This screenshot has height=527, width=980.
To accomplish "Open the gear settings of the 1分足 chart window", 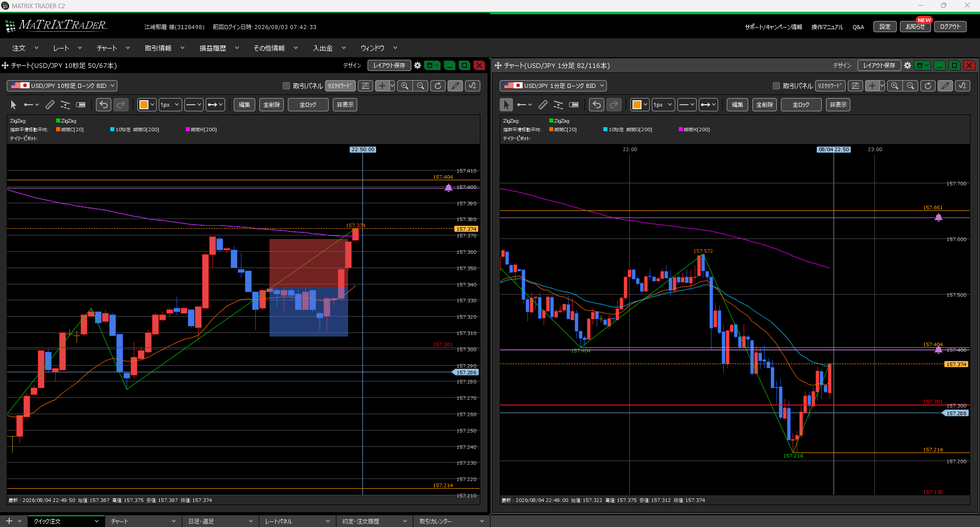I will 908,65.
